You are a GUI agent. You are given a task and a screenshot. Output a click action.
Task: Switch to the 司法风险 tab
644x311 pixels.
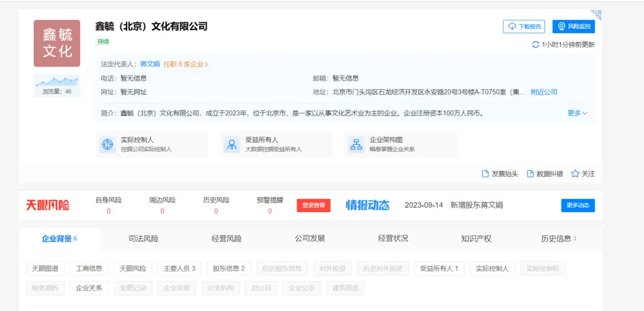(x=143, y=239)
